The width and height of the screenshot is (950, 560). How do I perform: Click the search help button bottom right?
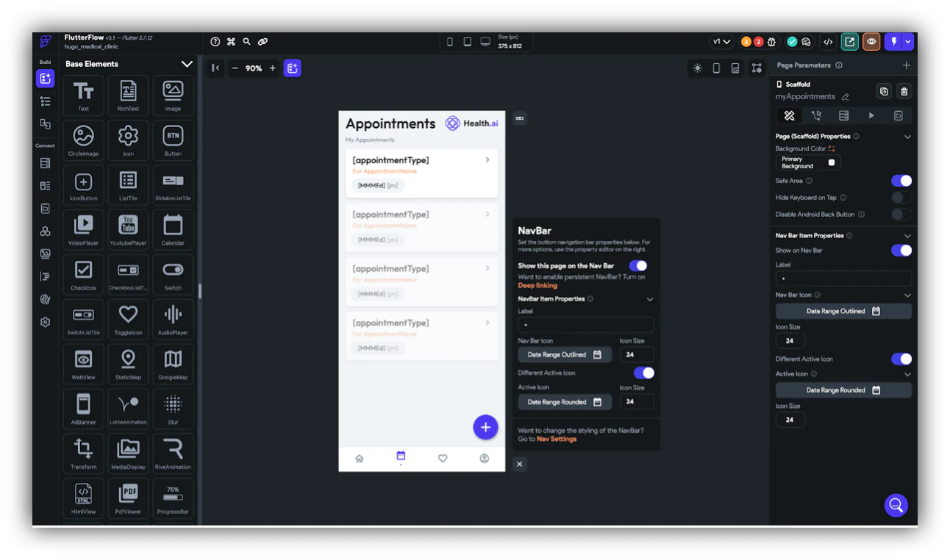pyautogui.click(x=896, y=505)
